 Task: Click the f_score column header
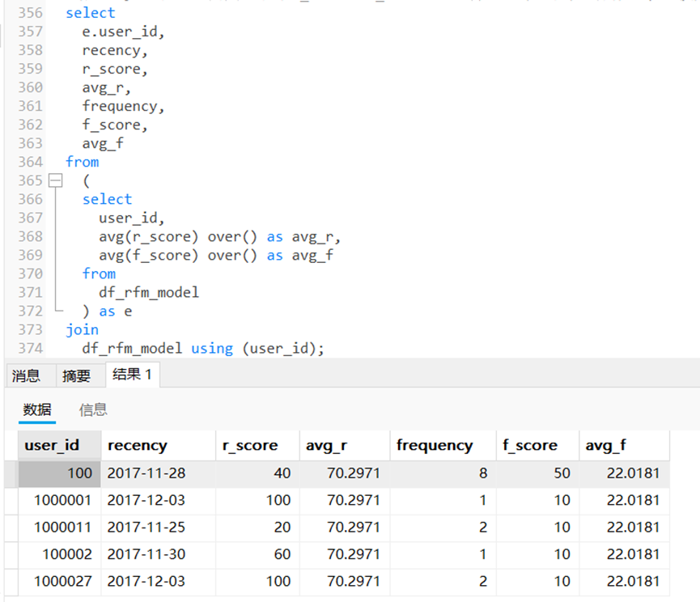(x=537, y=445)
